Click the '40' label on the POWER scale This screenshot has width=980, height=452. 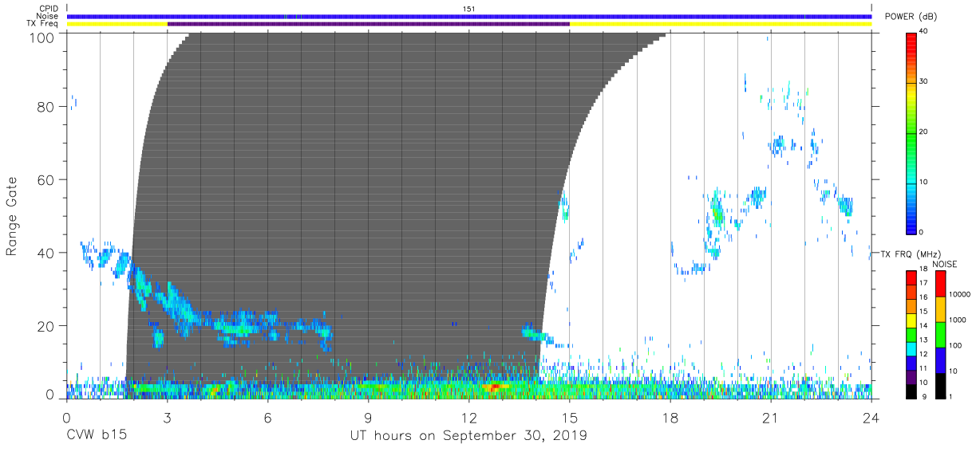click(x=924, y=32)
